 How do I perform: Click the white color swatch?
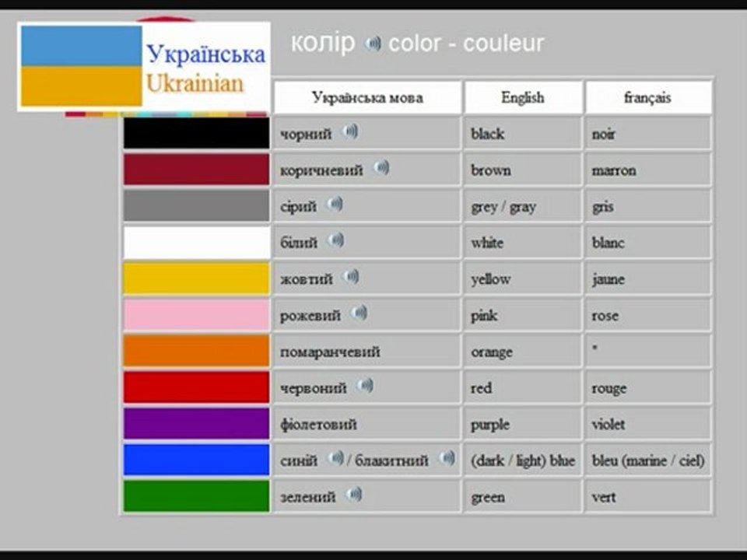click(x=196, y=242)
